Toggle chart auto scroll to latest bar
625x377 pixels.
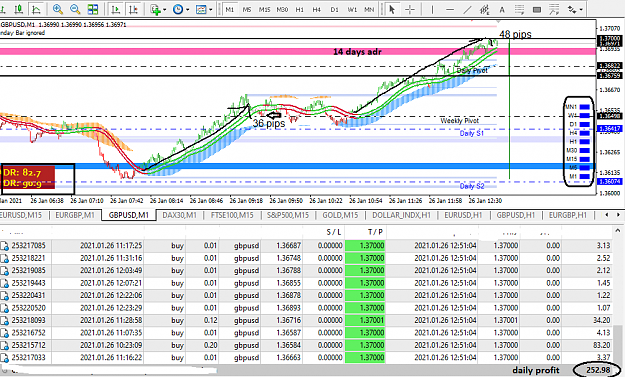click(x=116, y=9)
